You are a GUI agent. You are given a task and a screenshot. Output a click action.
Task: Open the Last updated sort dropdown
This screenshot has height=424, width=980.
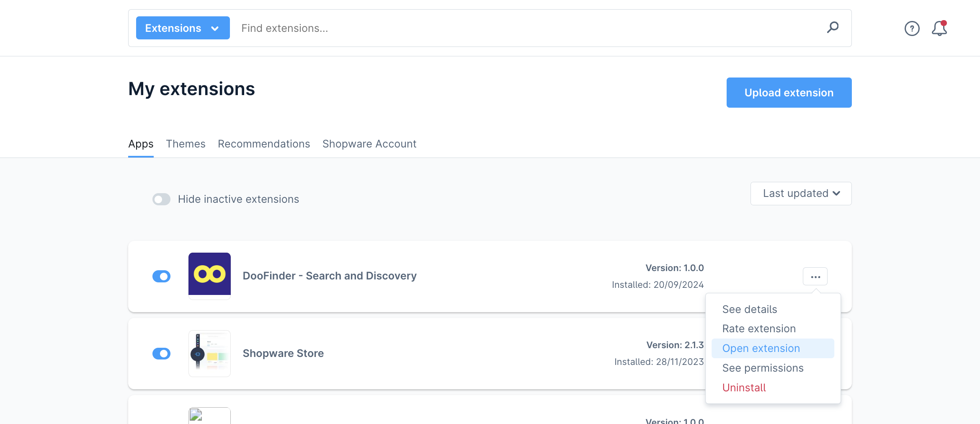point(801,194)
